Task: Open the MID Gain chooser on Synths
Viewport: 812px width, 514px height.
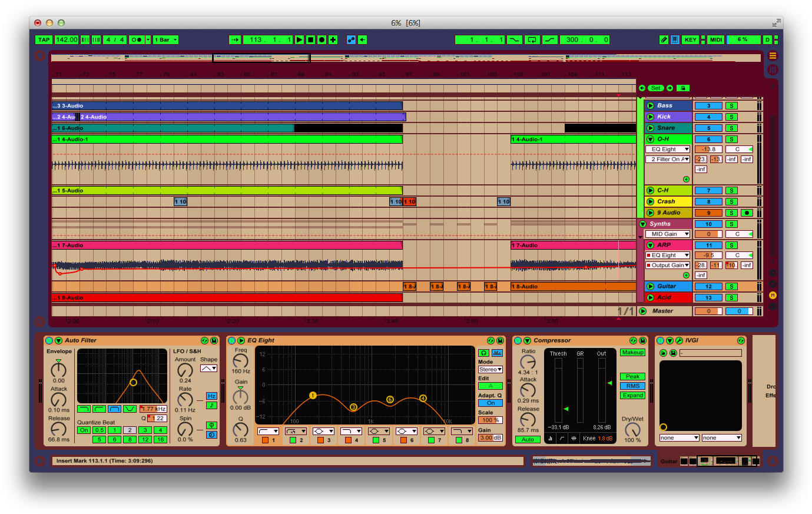Action: coord(668,234)
